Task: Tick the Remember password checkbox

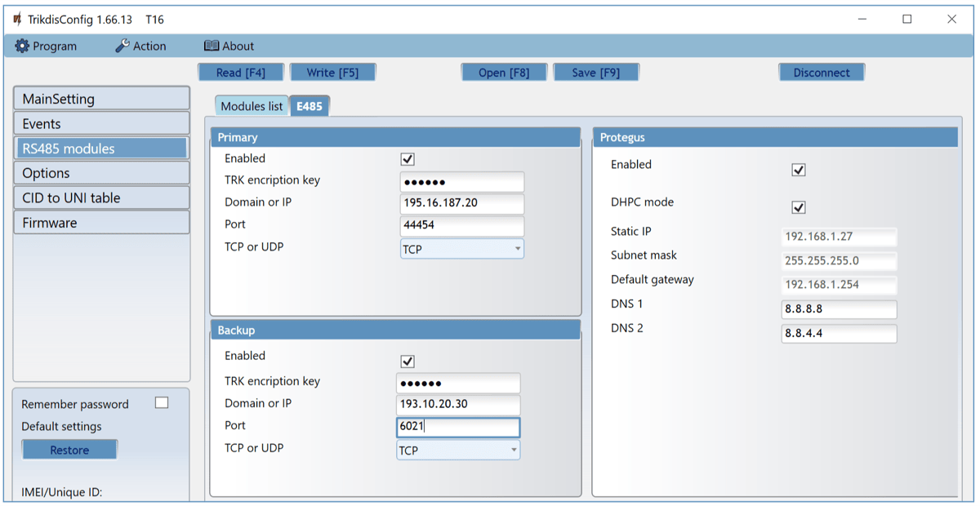Action: pyautogui.click(x=162, y=403)
